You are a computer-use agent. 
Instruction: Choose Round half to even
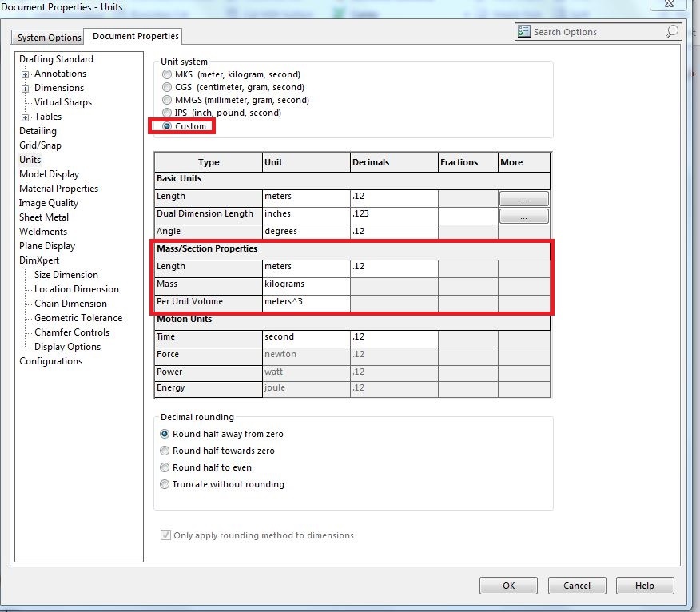click(x=165, y=467)
